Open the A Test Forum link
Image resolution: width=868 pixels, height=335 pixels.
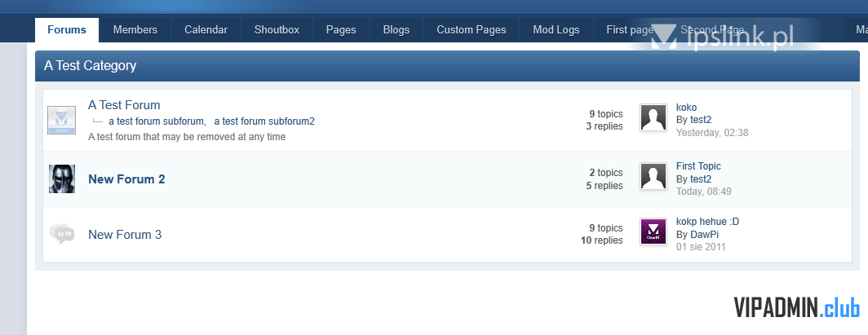(124, 105)
